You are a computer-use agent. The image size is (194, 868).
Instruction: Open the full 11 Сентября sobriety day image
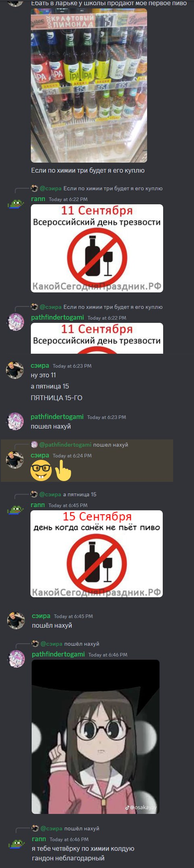tap(97, 248)
